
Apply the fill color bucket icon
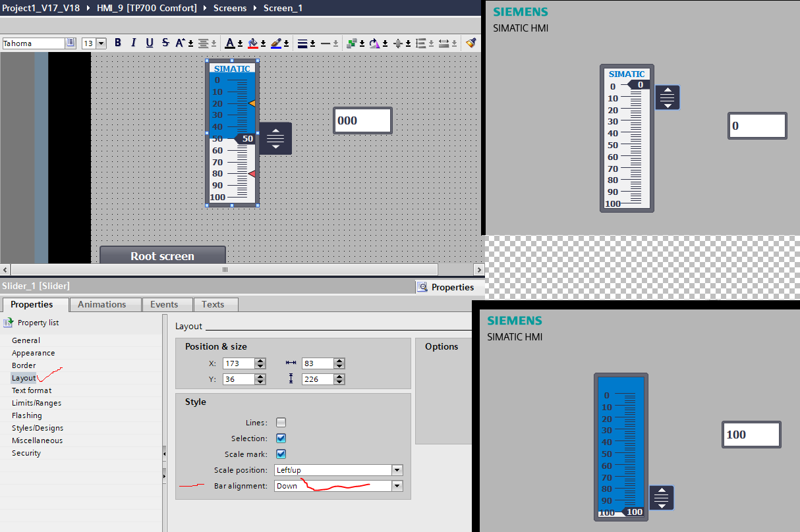(x=252, y=43)
